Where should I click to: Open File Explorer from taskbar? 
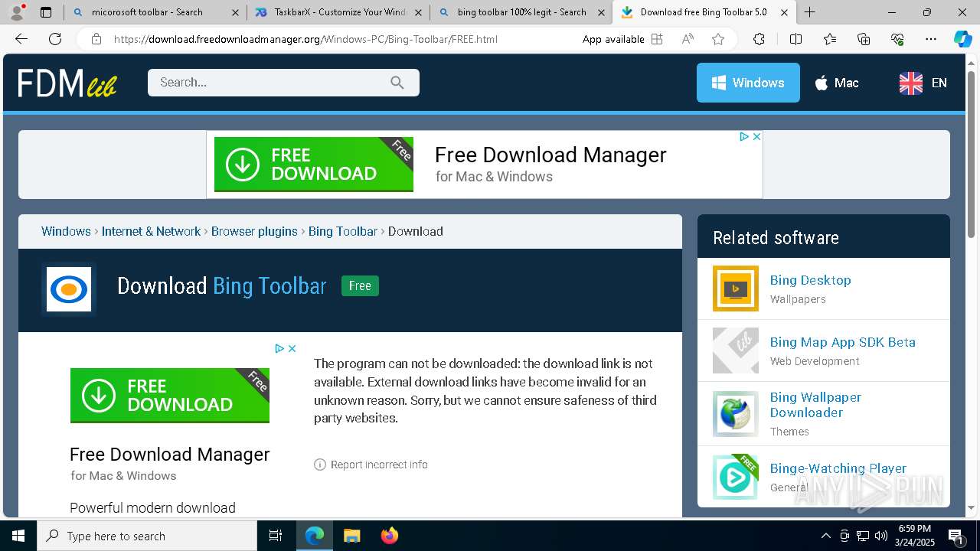tap(351, 536)
